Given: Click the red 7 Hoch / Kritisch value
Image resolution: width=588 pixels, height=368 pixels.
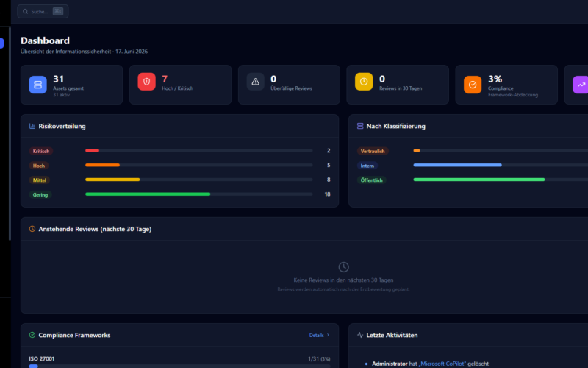Looking at the screenshot, I should (165, 79).
